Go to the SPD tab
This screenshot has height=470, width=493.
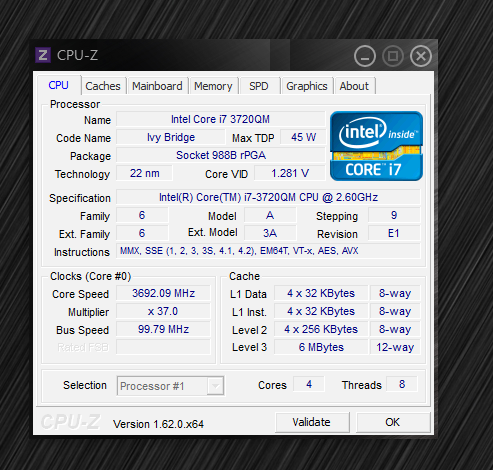click(259, 86)
